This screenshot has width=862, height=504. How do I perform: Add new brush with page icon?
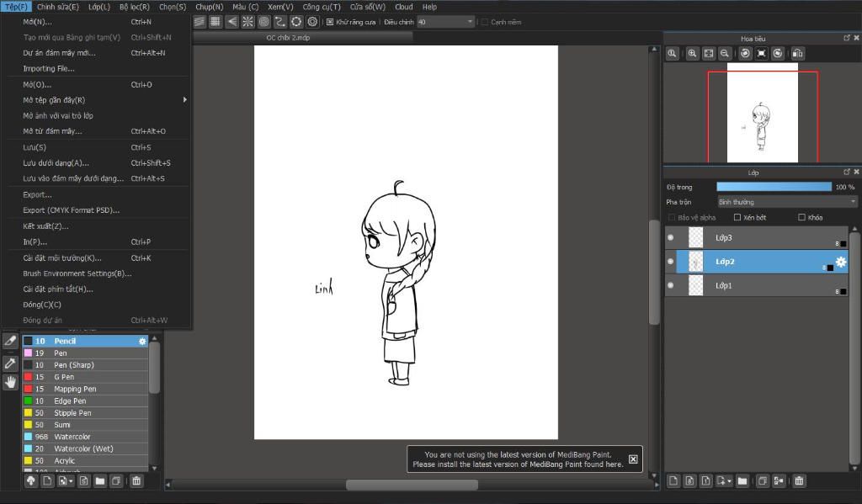pos(47,481)
